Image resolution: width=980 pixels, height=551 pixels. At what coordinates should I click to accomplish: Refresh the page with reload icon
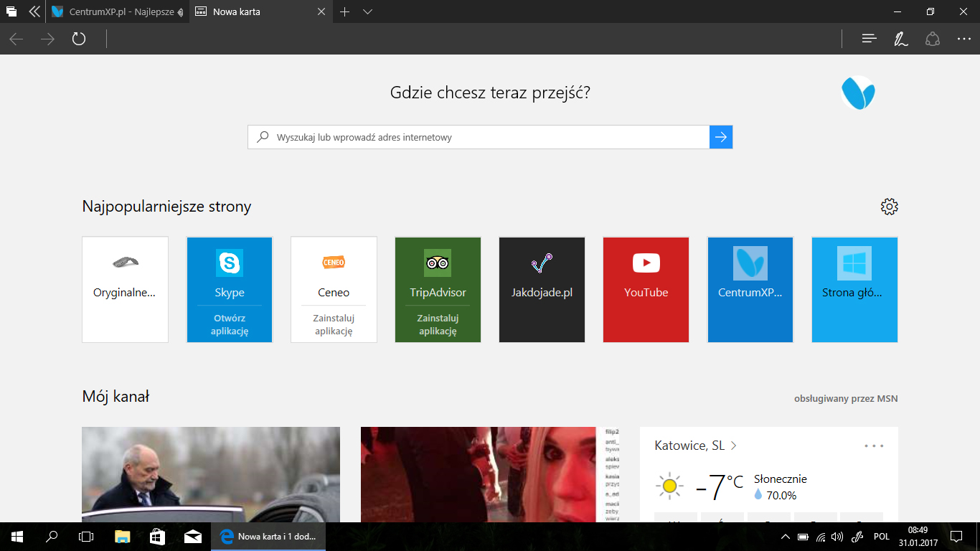click(x=79, y=39)
